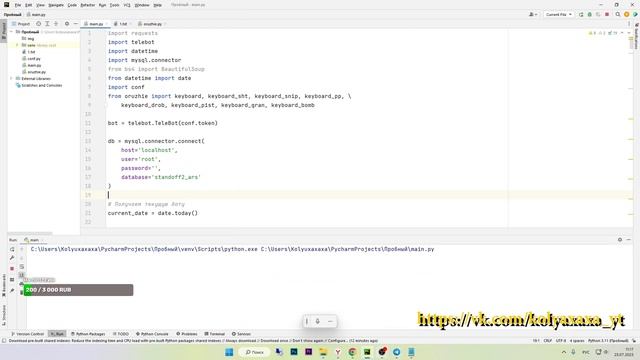Image resolution: width=640 pixels, height=360 pixels.
Task: Click the top toolbar debug bug icon
Action: click(x=589, y=14)
